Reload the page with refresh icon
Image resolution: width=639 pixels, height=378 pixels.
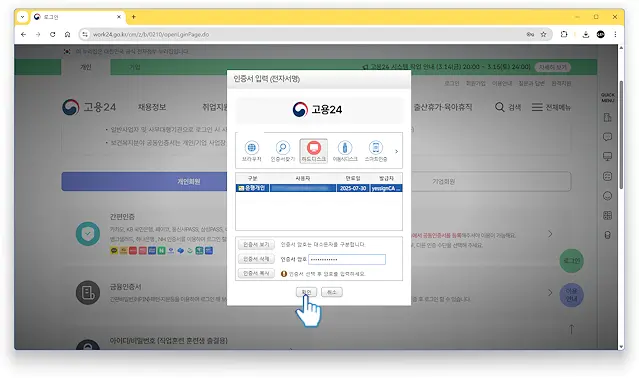point(53,35)
